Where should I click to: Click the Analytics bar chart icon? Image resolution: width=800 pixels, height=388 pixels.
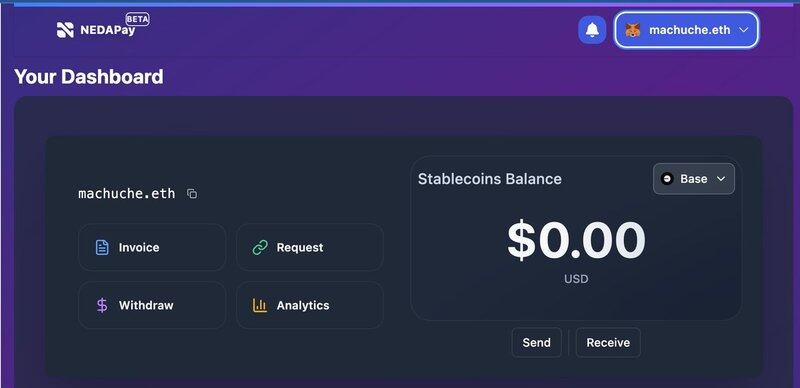coord(260,305)
